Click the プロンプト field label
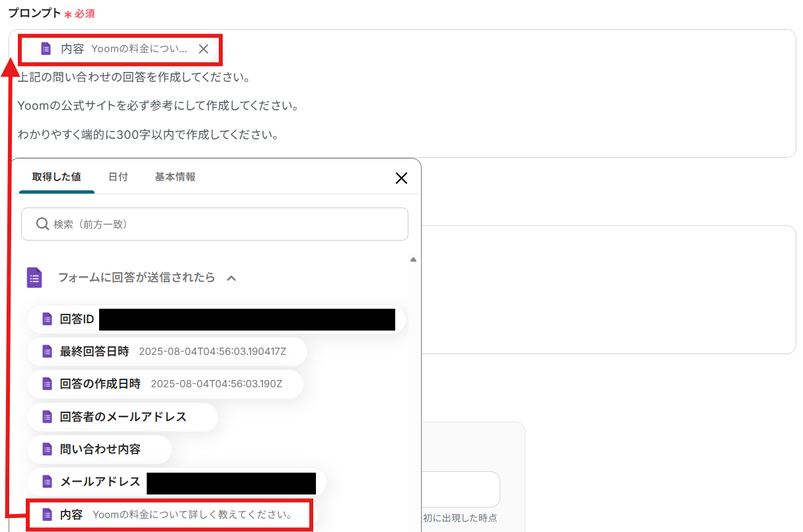 [34, 13]
